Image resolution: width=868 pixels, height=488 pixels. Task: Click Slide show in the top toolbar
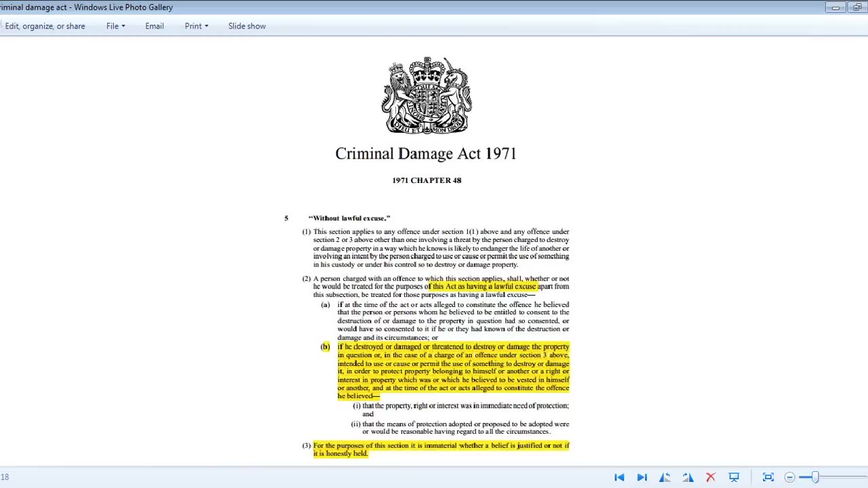point(247,26)
